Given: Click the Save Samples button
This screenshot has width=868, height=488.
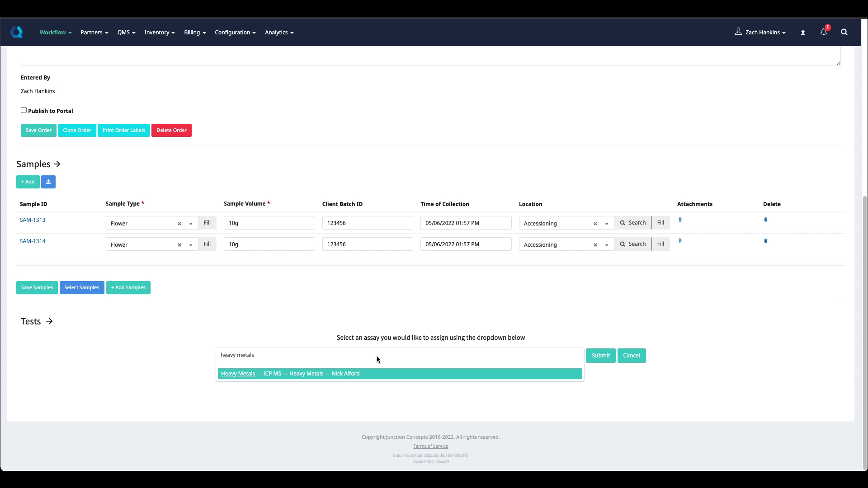Looking at the screenshot, I should 37,287.
